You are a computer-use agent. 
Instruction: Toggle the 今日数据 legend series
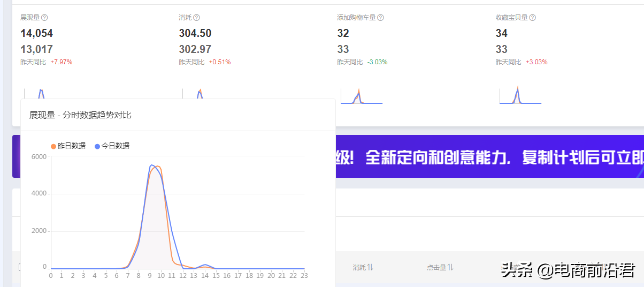112,146
